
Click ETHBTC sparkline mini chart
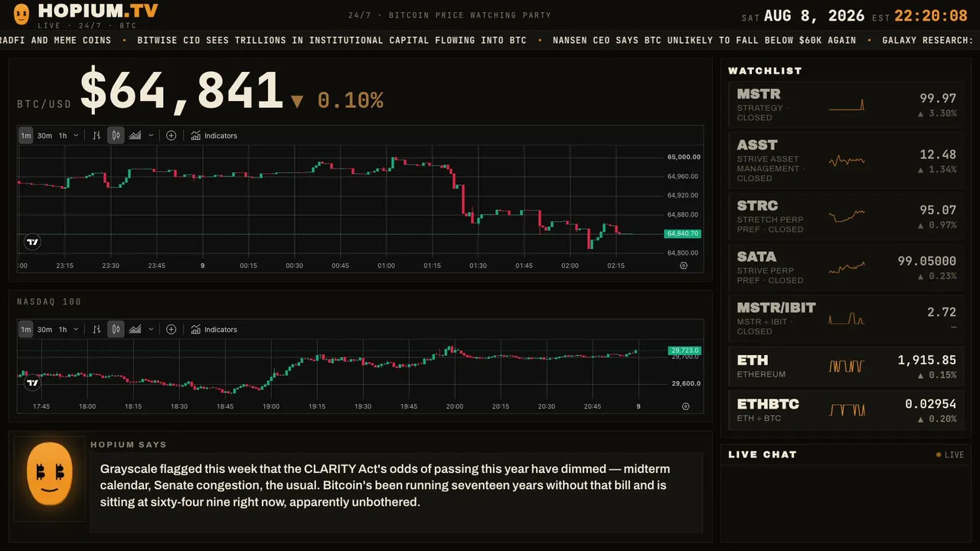pyautogui.click(x=847, y=410)
